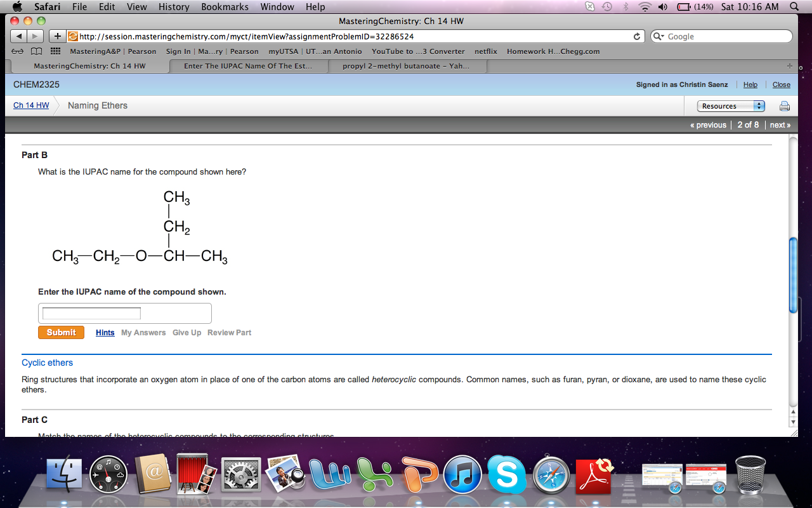The image size is (812, 508).
Task: Go back with Safari's back arrow
Action: [x=19, y=37]
